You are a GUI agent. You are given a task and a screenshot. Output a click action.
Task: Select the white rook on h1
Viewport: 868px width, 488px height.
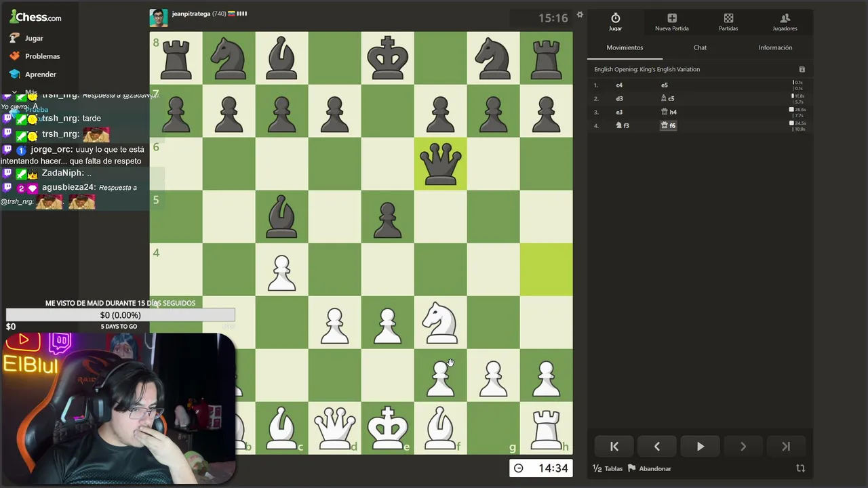547,428
